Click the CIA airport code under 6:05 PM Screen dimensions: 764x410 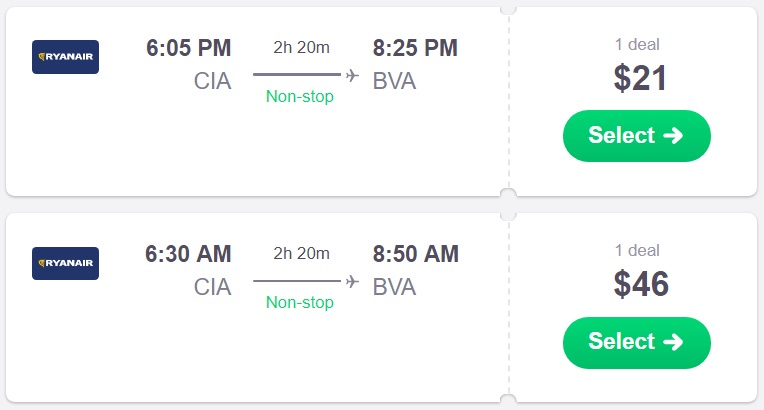pos(212,82)
